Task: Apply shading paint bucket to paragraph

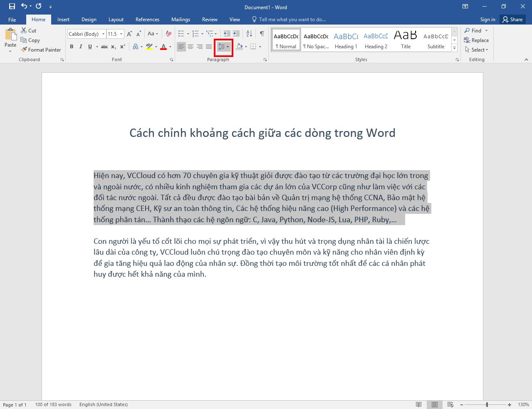Action: (239, 47)
